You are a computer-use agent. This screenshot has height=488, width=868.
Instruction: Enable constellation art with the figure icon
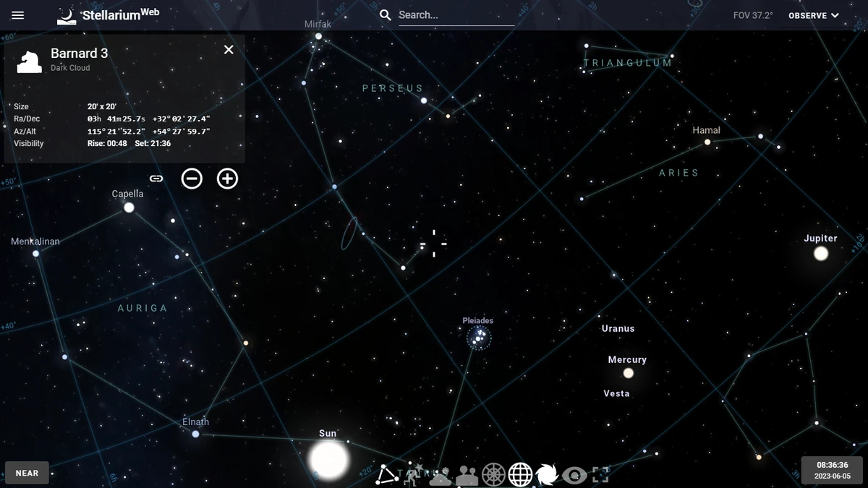(414, 474)
